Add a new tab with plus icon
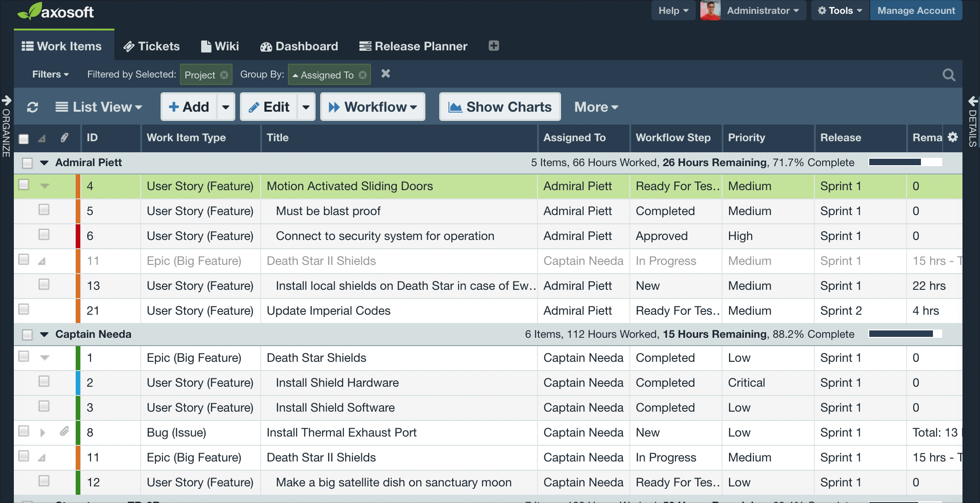Image resolution: width=980 pixels, height=503 pixels. tap(494, 46)
